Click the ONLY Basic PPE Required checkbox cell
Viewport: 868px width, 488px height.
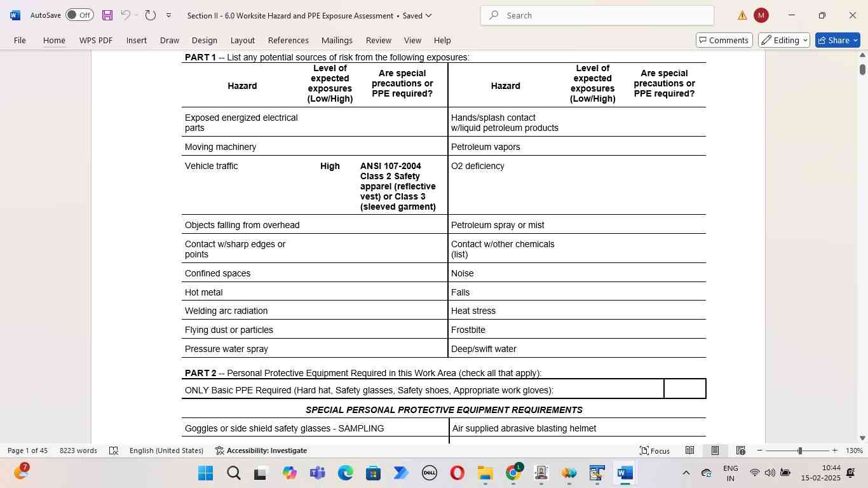click(685, 389)
